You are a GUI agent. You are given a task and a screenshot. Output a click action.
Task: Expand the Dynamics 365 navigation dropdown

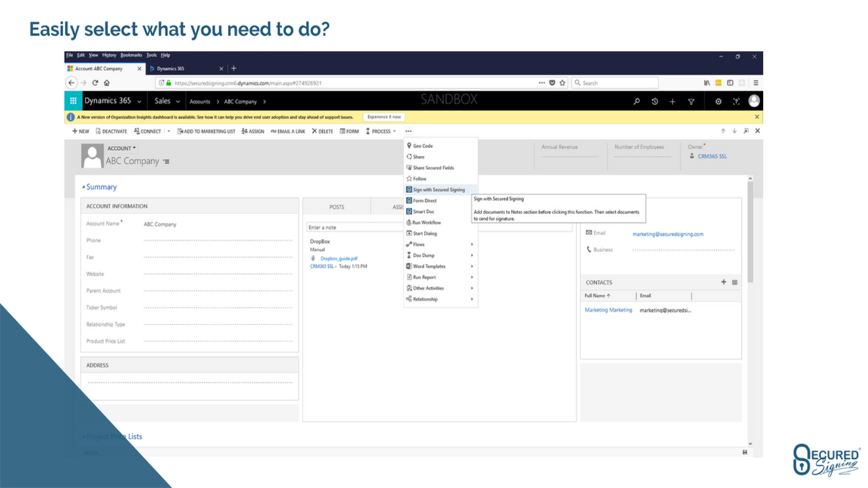point(139,101)
